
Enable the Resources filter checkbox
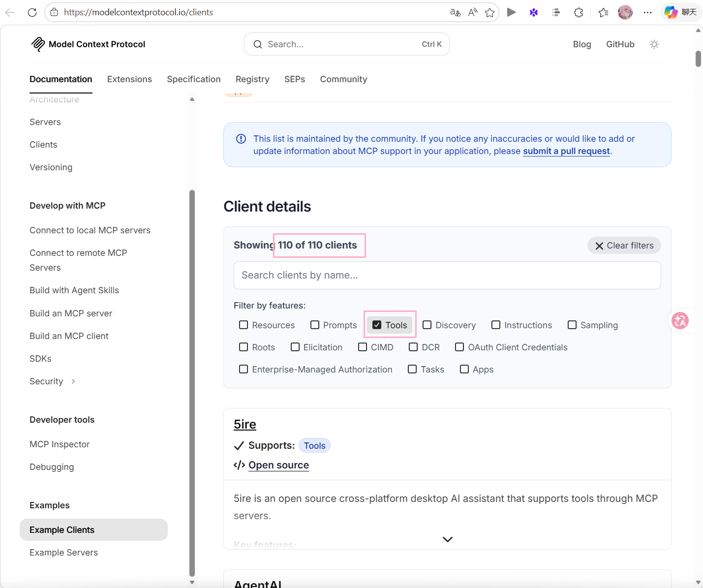[244, 325]
